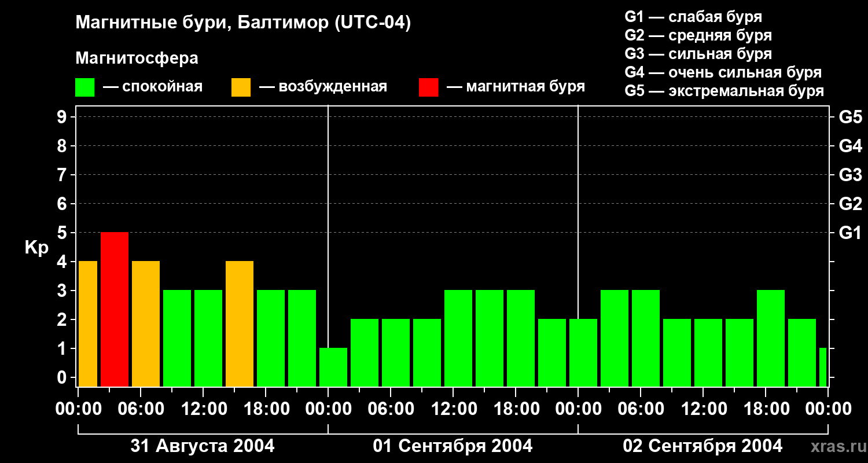Select the green Kp 3 bar at 12:00 on 1 September
This screenshot has width=868, height=463.
pos(458,338)
